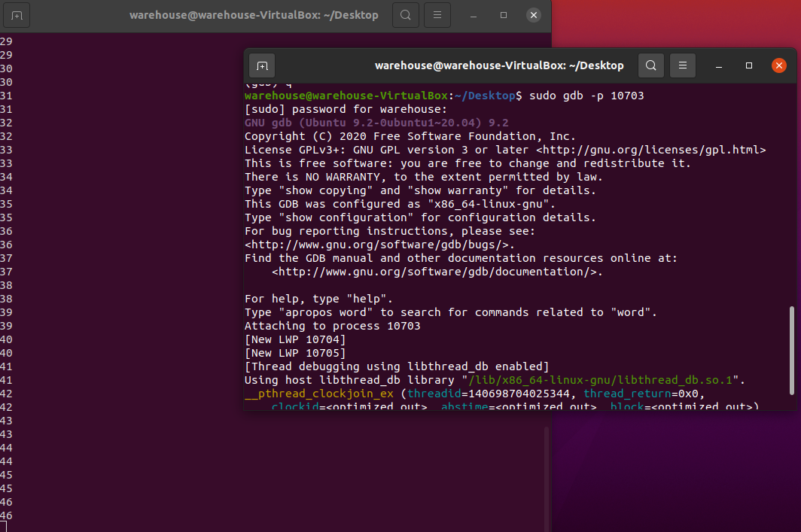Click 'Attaching to process 10703' line
The height and width of the screenshot is (532, 801).
click(333, 326)
